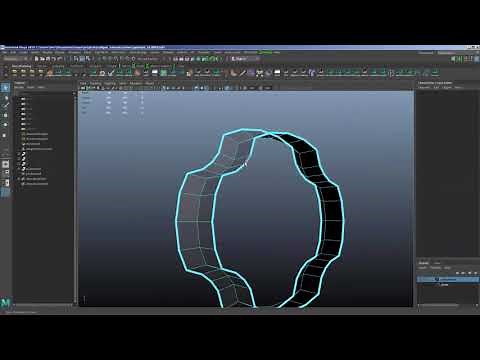Viewport: 480px width, 360px height.
Task: Activate the Select tool in the toolbox
Action: coord(5,88)
